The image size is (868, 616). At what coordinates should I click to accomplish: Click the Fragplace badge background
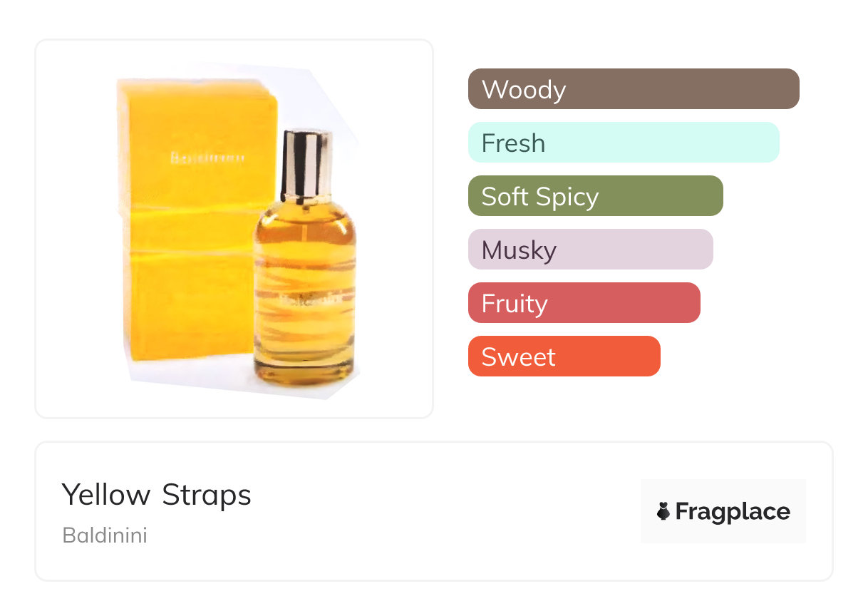click(x=723, y=511)
